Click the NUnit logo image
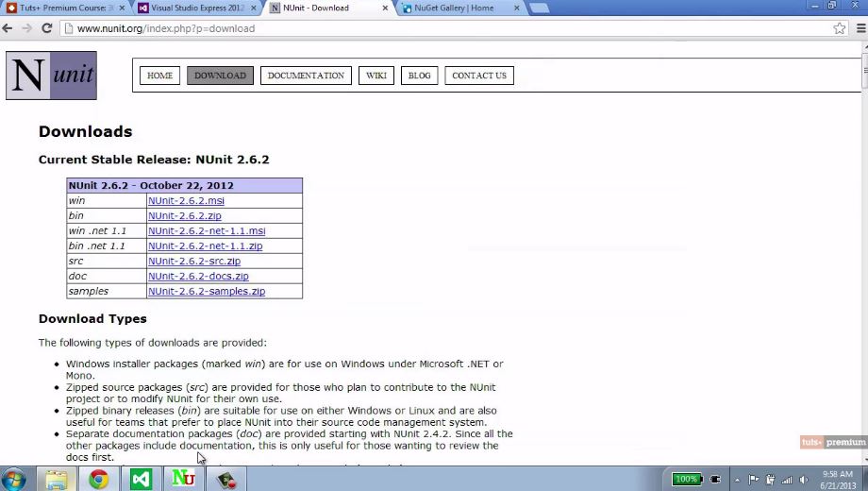The height and width of the screenshot is (491, 868). (52, 76)
